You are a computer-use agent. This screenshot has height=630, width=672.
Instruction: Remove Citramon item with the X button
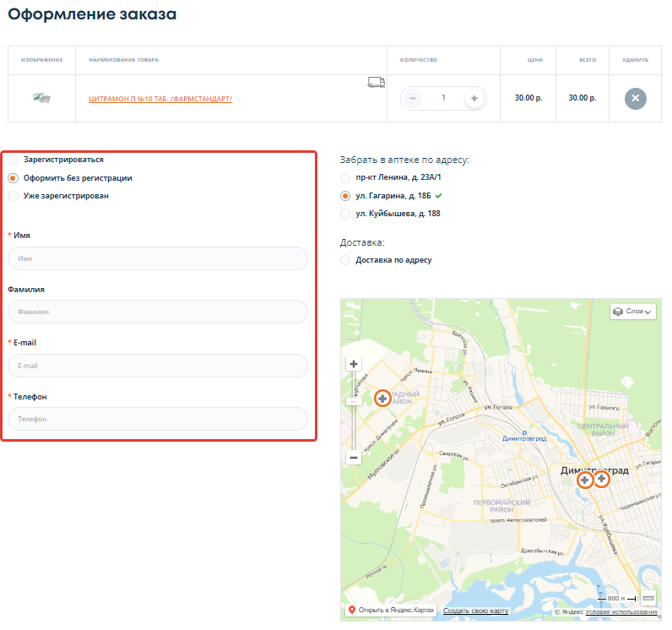coord(635,98)
